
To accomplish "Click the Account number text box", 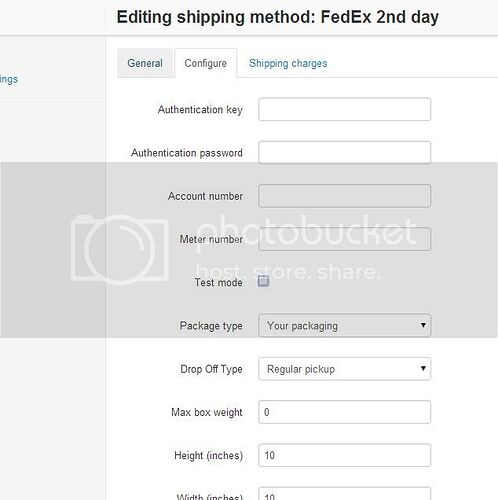I will [x=344, y=196].
